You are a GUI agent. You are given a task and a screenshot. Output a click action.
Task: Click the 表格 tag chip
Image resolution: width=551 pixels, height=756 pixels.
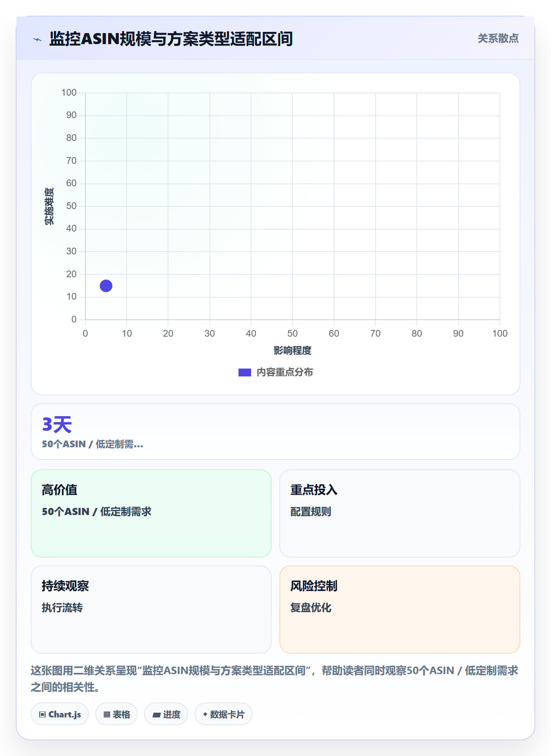(x=116, y=714)
